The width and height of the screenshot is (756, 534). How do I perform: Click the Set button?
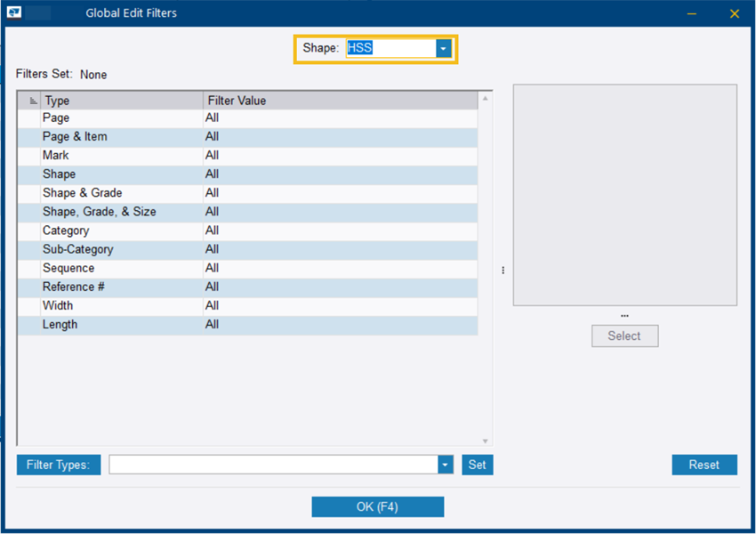point(478,464)
